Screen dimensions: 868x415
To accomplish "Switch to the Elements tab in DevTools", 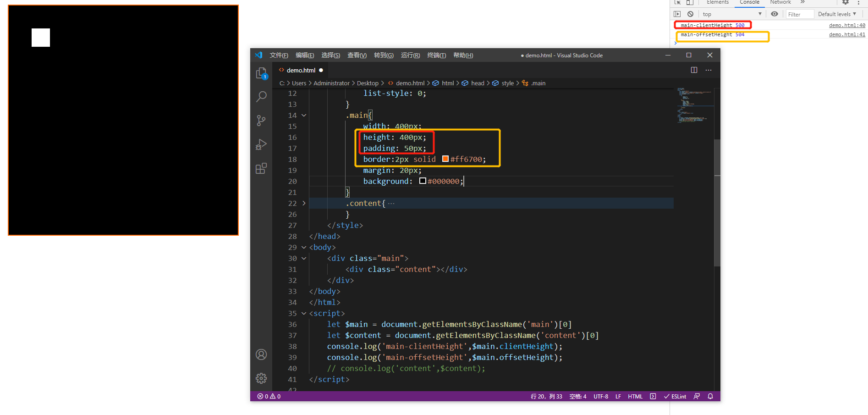I will click(x=718, y=2).
